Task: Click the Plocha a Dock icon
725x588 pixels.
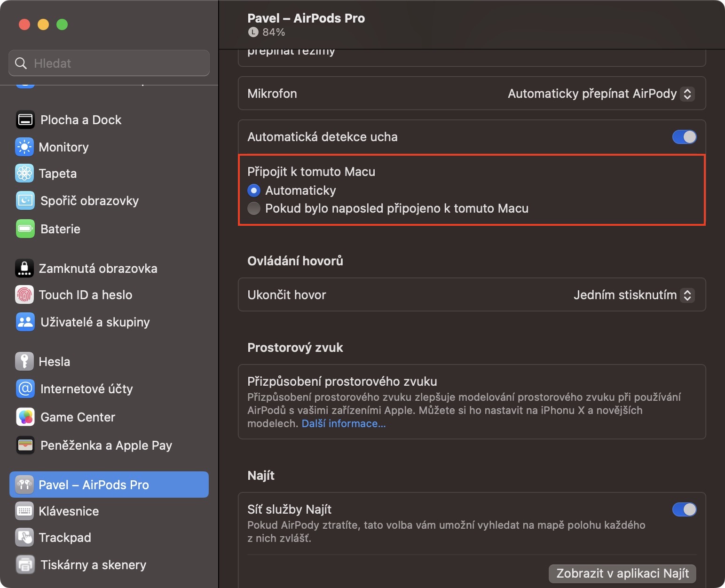Action: pyautogui.click(x=25, y=120)
